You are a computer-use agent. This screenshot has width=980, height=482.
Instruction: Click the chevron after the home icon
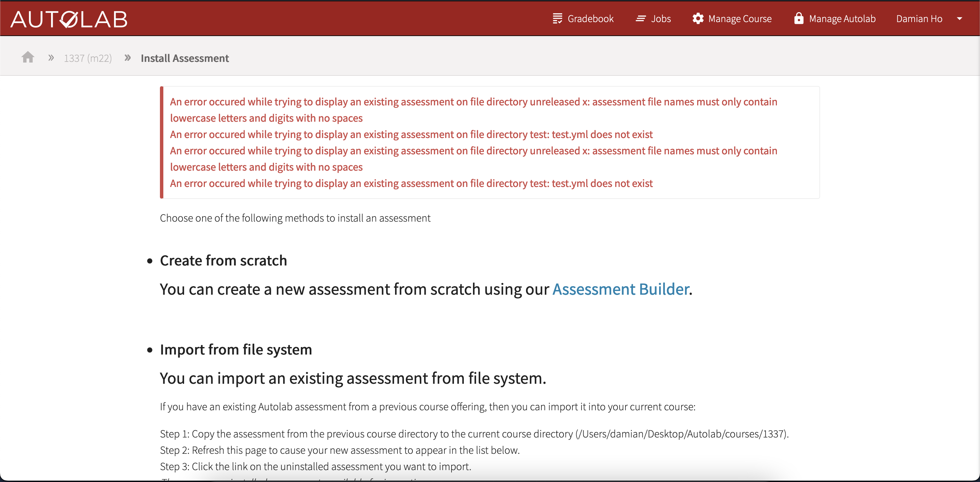[x=51, y=57]
